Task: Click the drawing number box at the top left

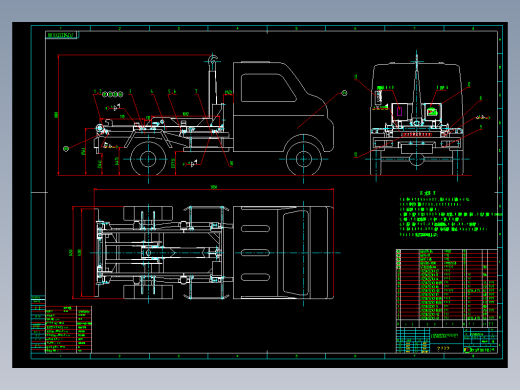Action: tap(61, 35)
